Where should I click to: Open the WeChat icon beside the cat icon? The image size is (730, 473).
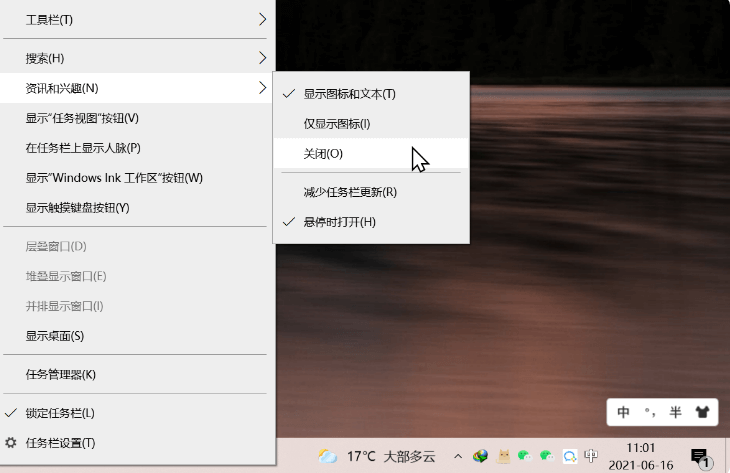(525, 456)
